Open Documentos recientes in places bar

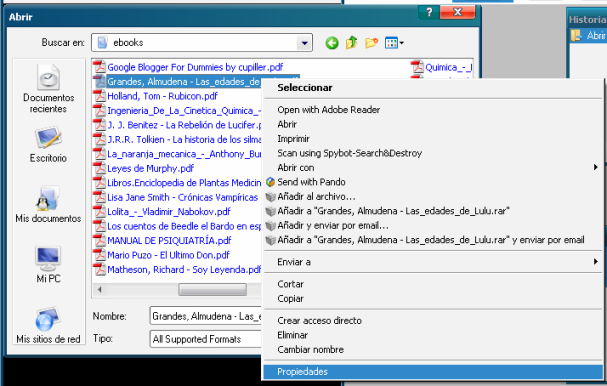click(48, 89)
